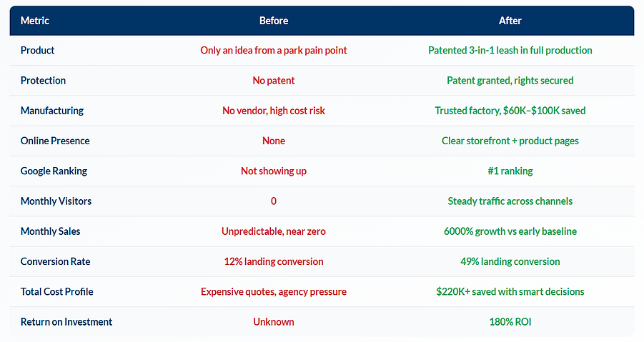Click "Only an idea from a park pain point"
Viewport: 644px width, 342px height.
point(274,51)
